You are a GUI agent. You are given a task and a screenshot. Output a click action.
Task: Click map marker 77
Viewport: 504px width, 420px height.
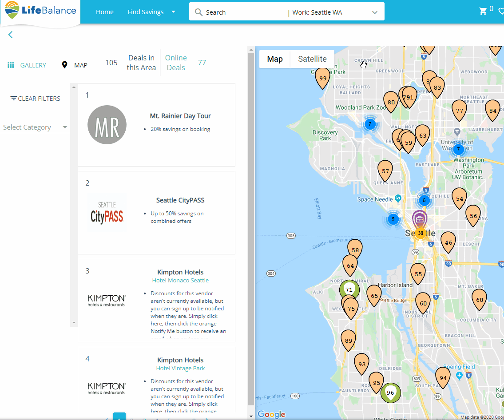coord(459,111)
